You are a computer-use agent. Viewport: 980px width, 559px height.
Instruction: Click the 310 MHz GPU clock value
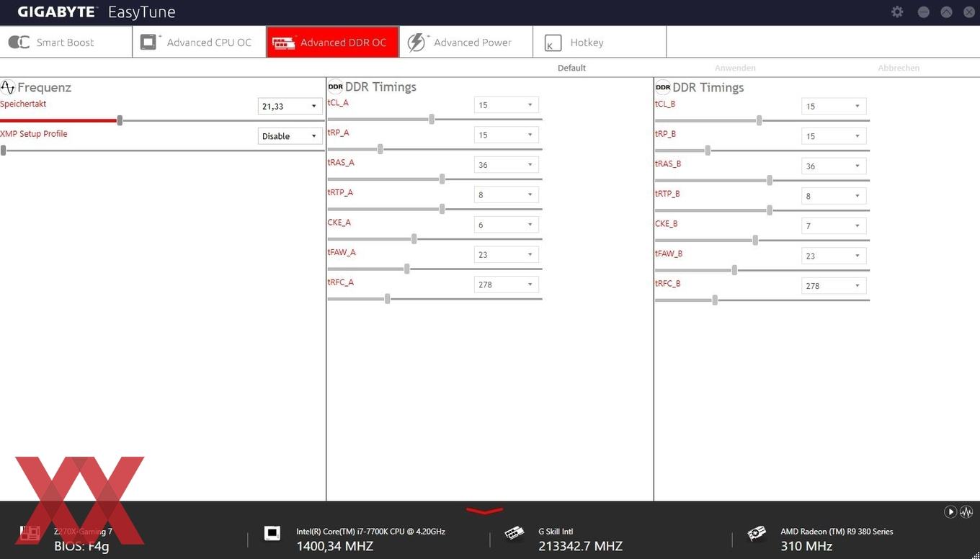click(x=806, y=546)
